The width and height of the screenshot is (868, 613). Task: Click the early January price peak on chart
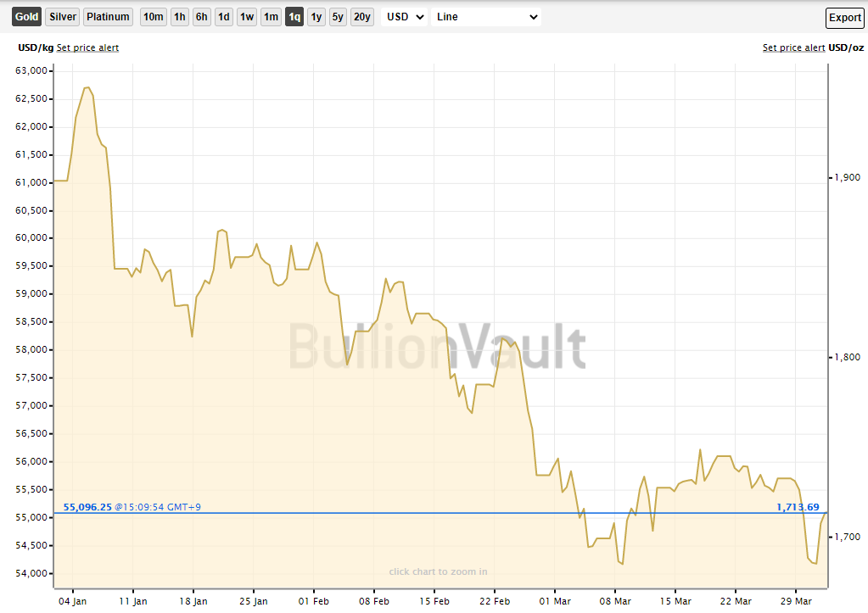[87, 88]
